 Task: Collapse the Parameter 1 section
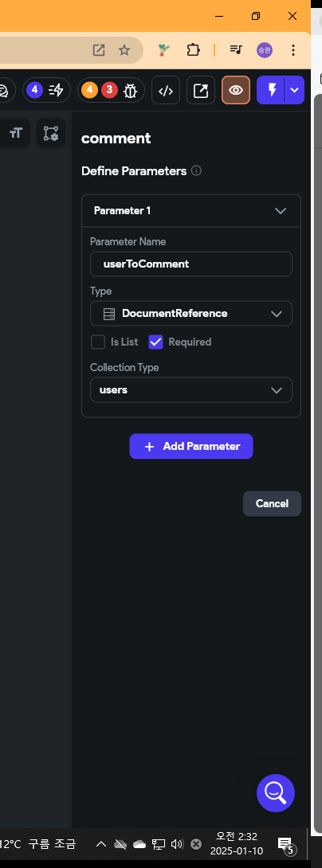[x=281, y=211]
